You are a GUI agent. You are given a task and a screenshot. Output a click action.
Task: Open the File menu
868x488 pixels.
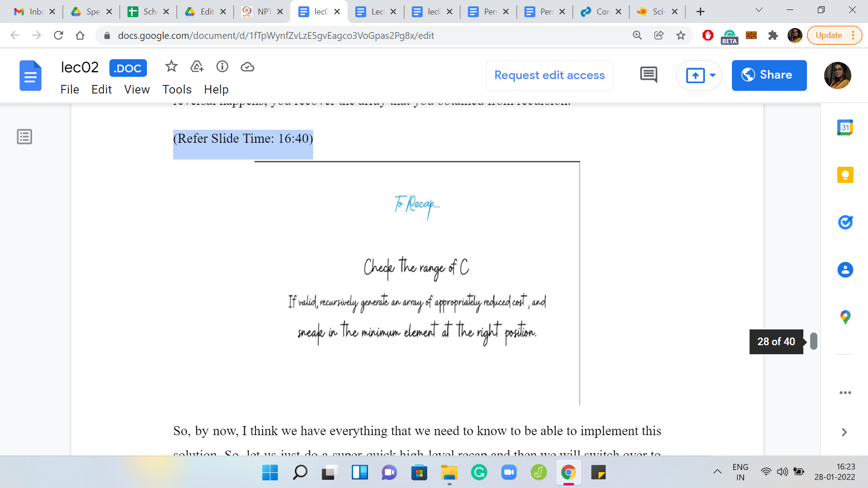(x=70, y=89)
